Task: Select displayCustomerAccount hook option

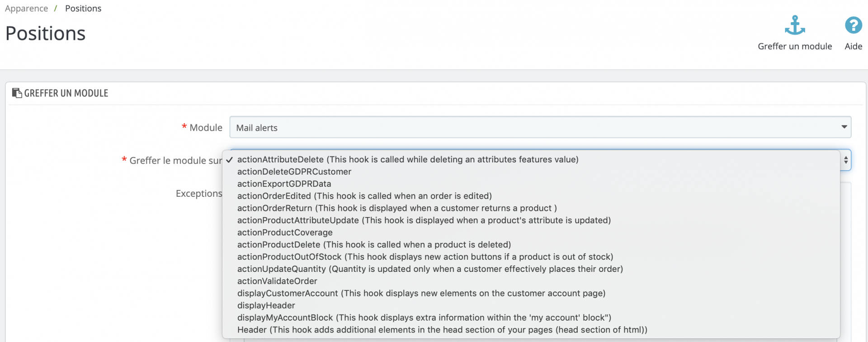Action: (421, 294)
